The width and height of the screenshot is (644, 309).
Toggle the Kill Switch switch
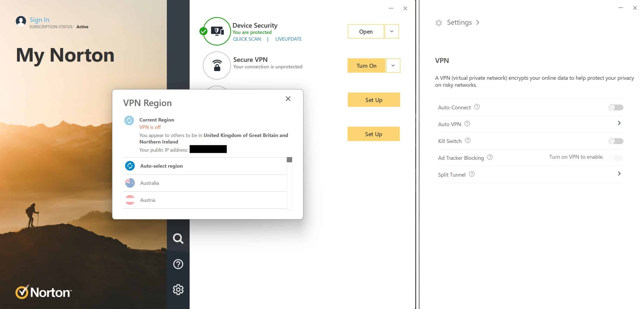tap(616, 141)
